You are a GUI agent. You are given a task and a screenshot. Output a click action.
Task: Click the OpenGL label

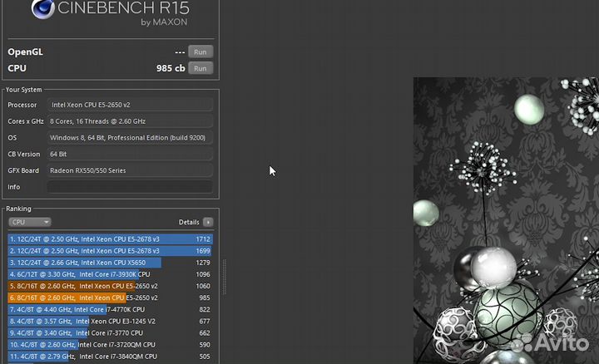(25, 52)
